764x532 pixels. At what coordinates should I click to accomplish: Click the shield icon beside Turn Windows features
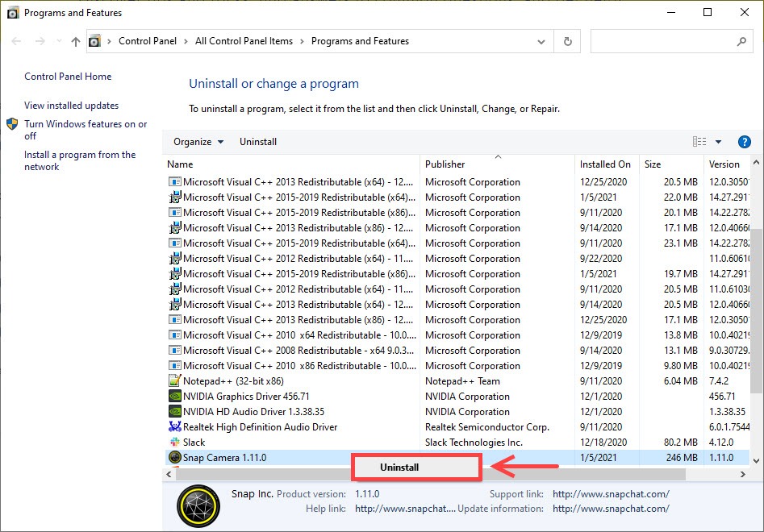click(10, 124)
